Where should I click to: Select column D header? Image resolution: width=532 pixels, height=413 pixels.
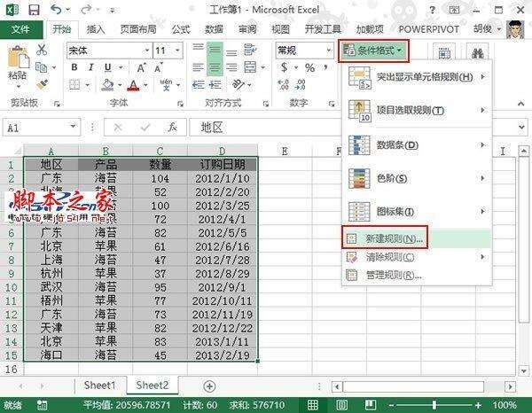click(223, 151)
